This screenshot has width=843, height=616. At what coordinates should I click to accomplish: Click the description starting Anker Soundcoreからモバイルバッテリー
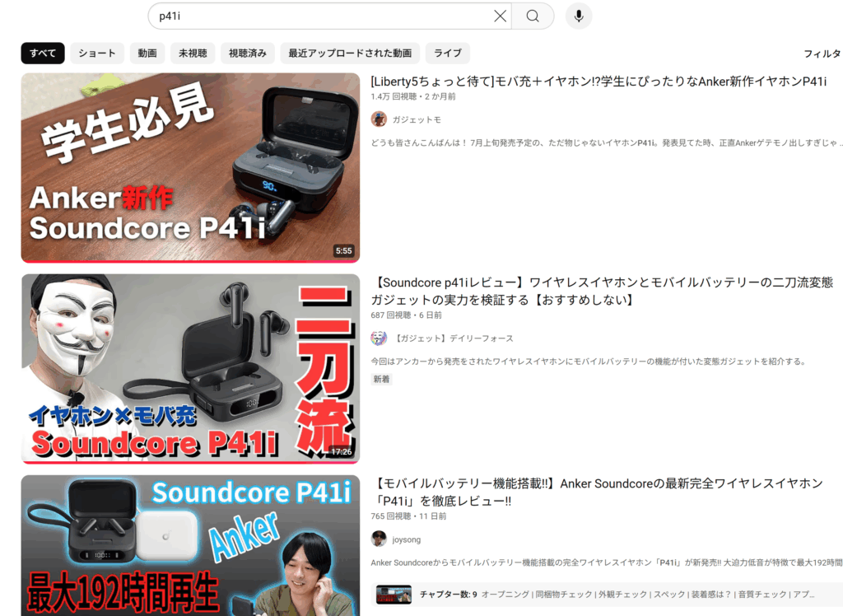coord(607,562)
